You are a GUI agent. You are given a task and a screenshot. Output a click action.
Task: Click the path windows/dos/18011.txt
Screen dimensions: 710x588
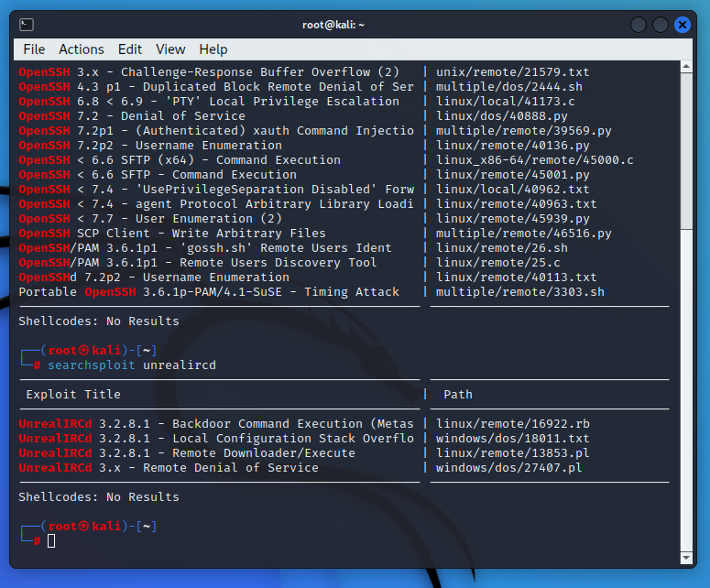click(x=513, y=438)
